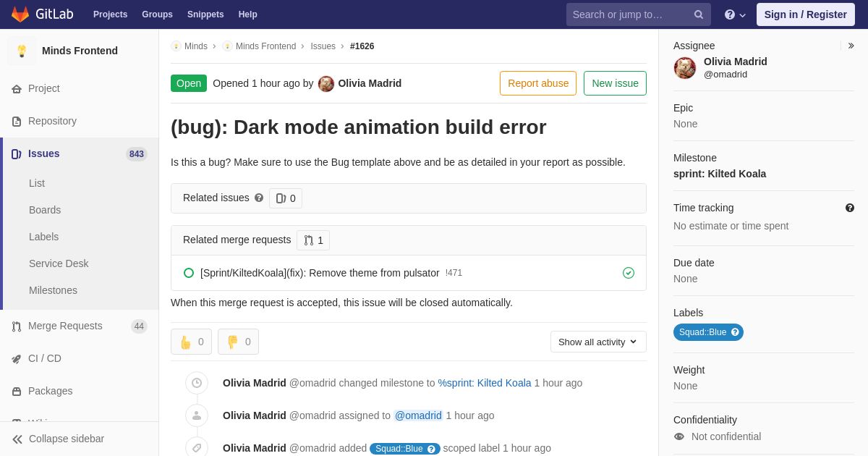
Task: Click the Issues icon in sidebar
Action: click(17, 153)
